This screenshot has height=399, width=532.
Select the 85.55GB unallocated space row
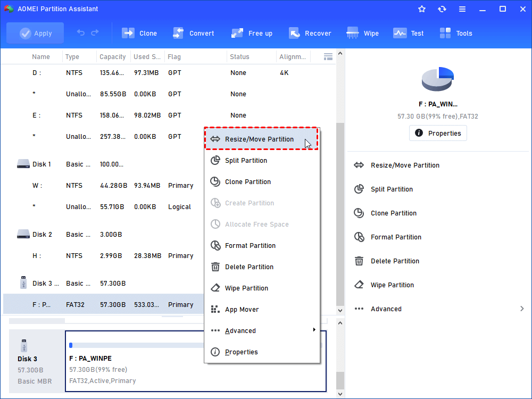click(168, 94)
